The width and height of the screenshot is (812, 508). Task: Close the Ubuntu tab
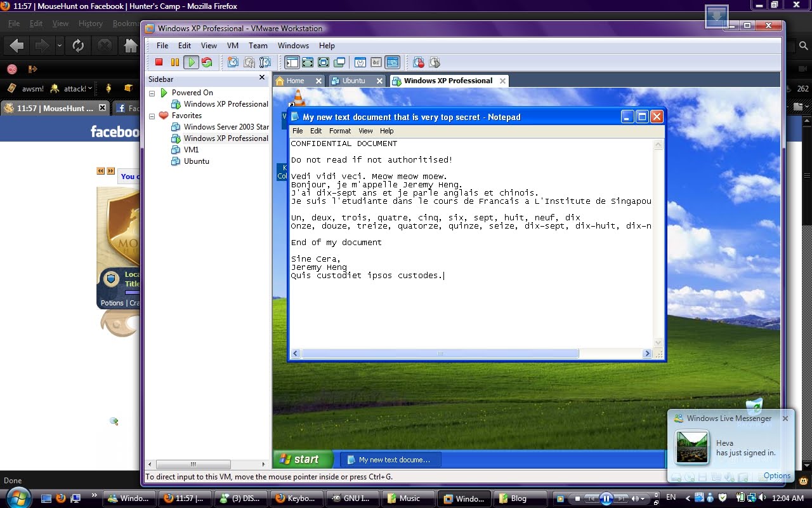[379, 81]
